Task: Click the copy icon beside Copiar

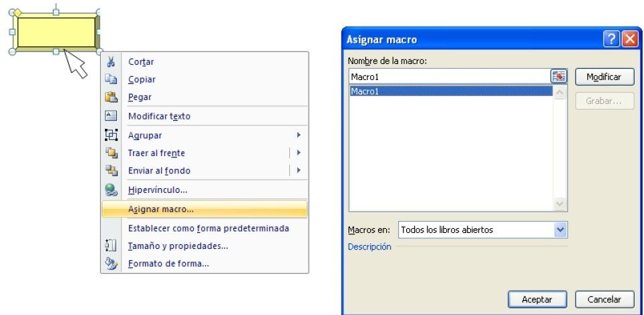Action: point(111,79)
